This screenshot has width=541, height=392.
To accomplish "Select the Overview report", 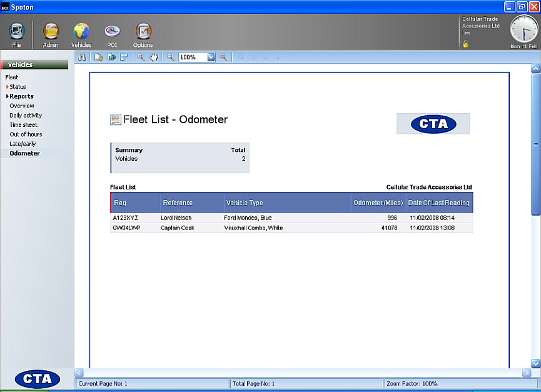I will pos(22,106).
